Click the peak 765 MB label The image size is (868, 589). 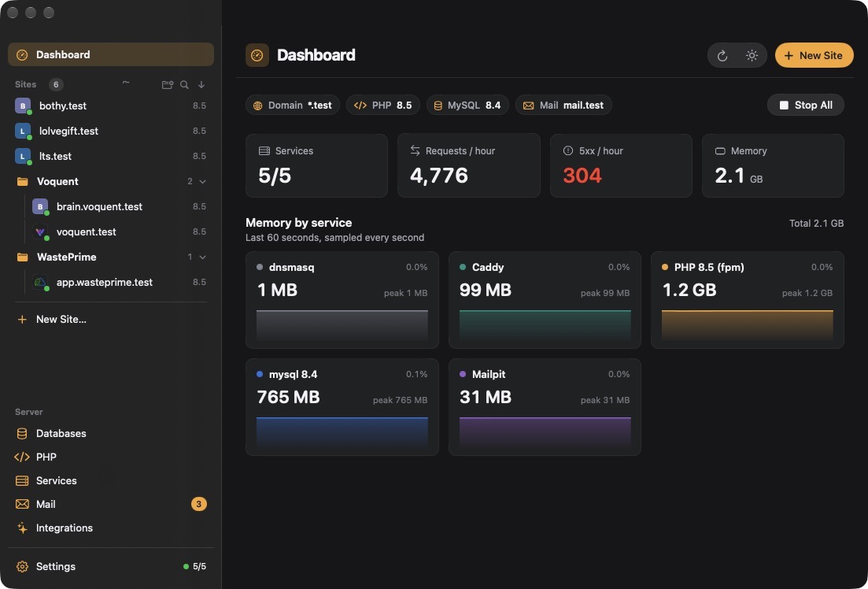coord(401,400)
